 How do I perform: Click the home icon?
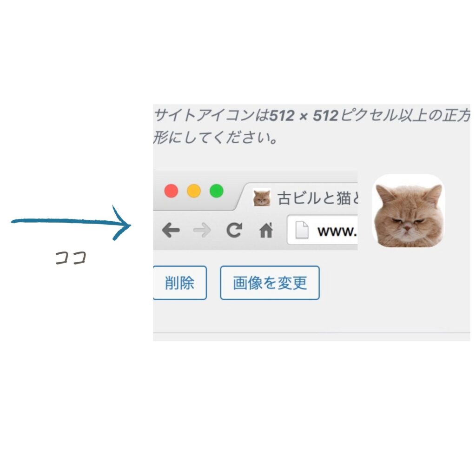click(x=266, y=230)
